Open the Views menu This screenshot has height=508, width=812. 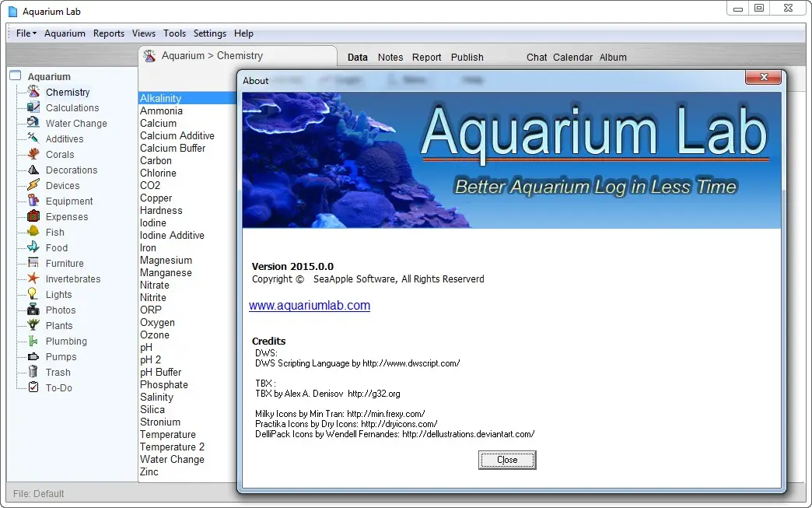point(143,33)
